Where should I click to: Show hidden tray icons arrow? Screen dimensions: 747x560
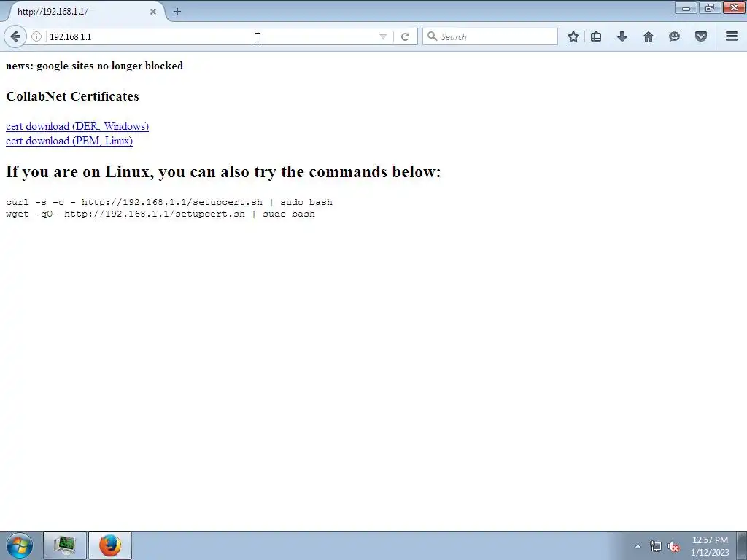click(638, 546)
